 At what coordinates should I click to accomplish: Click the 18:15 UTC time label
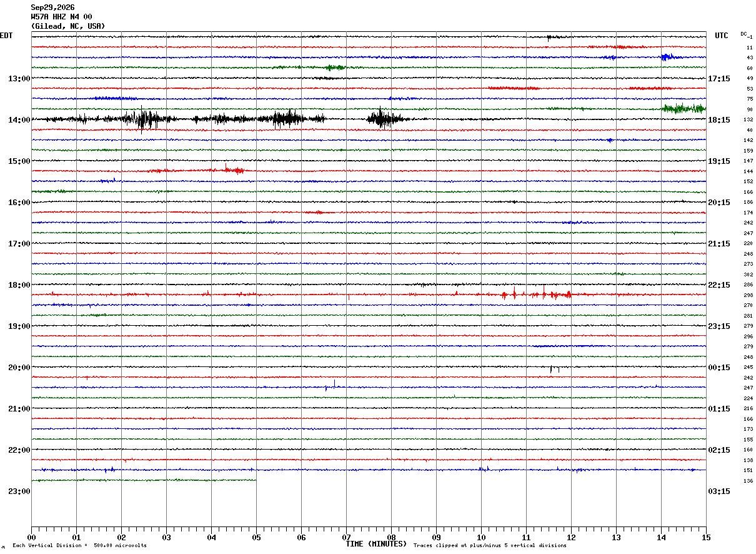click(x=719, y=119)
